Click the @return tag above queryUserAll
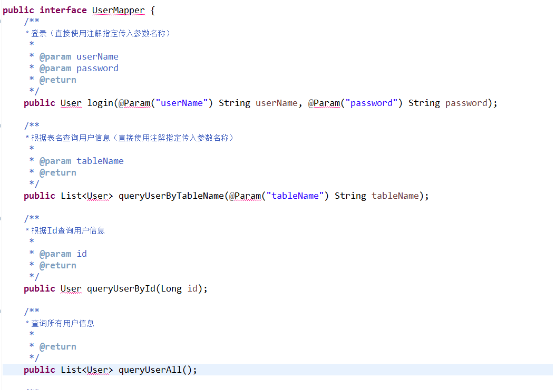The image size is (553, 391). coord(58,347)
